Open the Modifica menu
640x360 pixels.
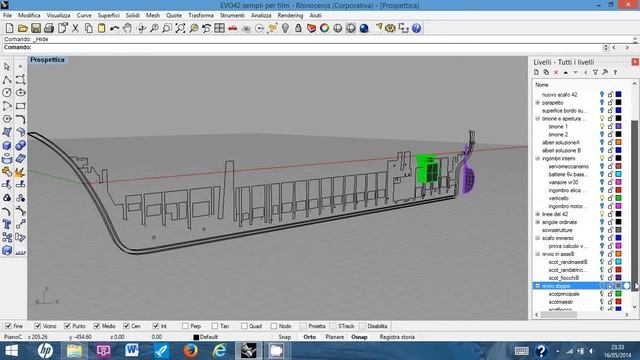pos(29,15)
